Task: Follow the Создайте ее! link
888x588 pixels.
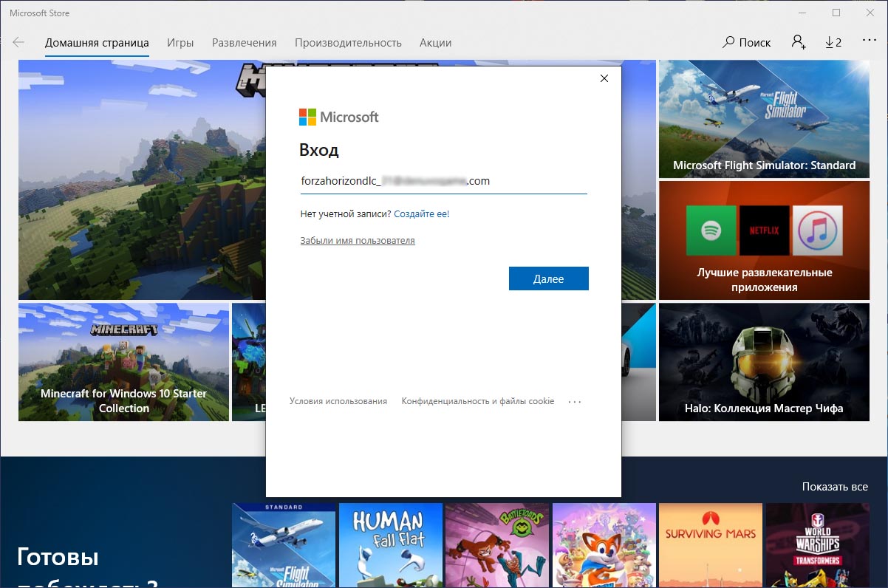Action: click(422, 214)
